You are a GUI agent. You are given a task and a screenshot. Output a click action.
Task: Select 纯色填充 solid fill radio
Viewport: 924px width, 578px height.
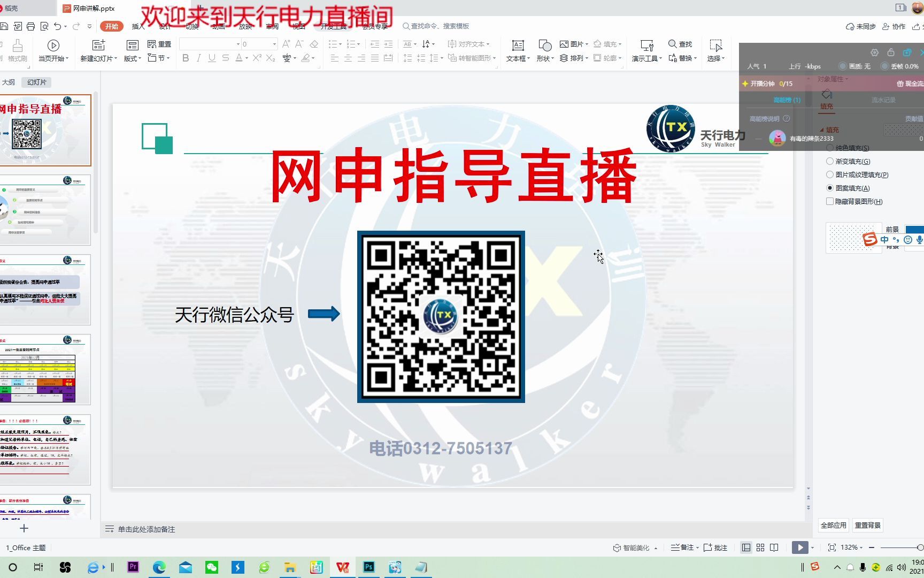(x=830, y=148)
